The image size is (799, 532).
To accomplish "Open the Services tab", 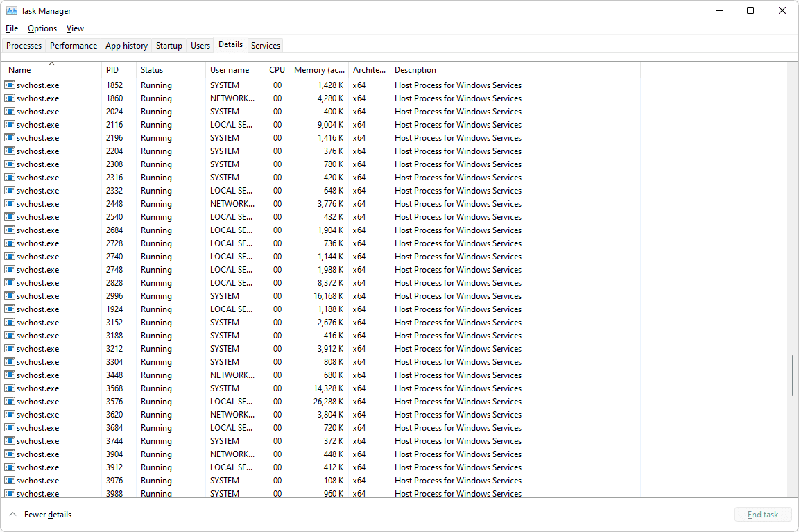I will (266, 45).
